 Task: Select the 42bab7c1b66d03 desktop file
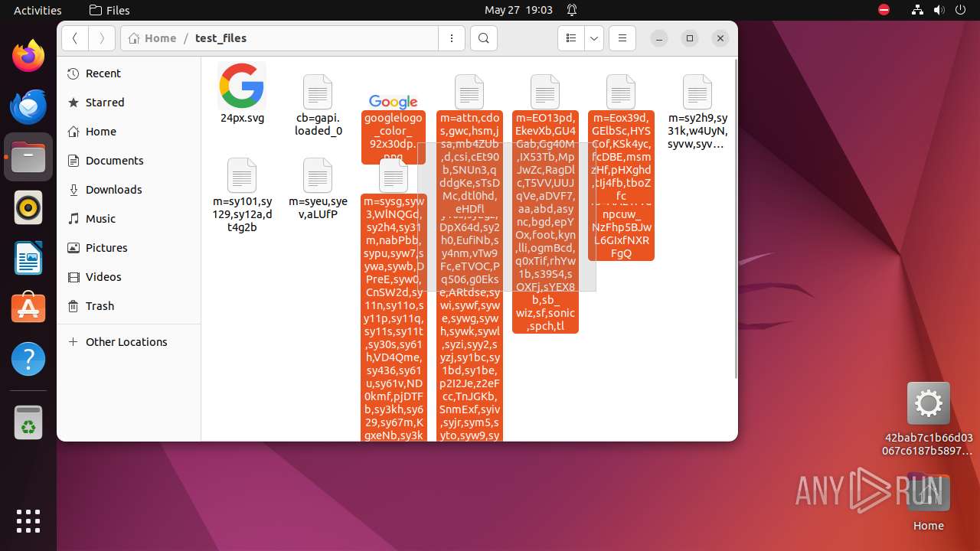pos(928,419)
